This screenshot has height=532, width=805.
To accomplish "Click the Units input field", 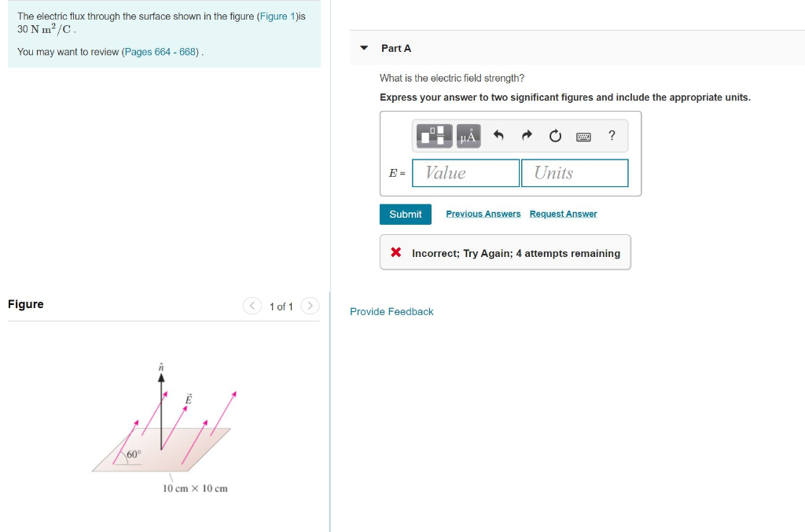I will point(575,173).
